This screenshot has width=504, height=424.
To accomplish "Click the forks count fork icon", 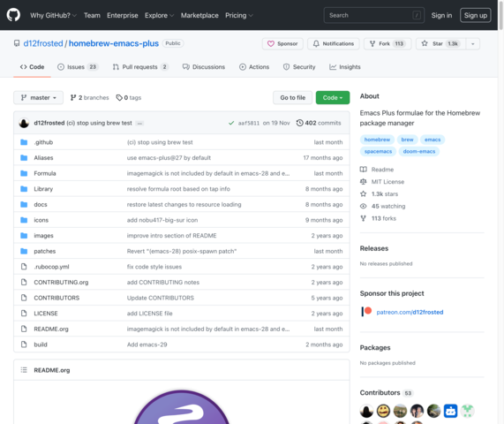I will (363, 218).
